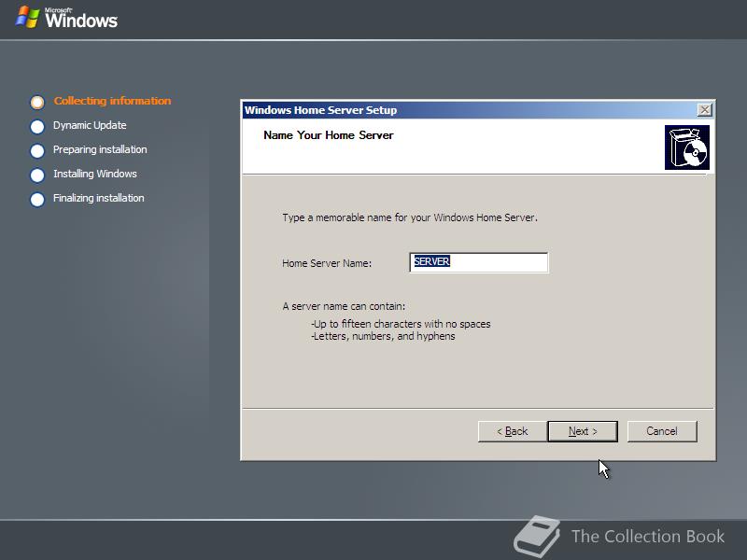747x560 pixels.
Task: Click the 'Name Your Home Server' heading
Action: (329, 135)
